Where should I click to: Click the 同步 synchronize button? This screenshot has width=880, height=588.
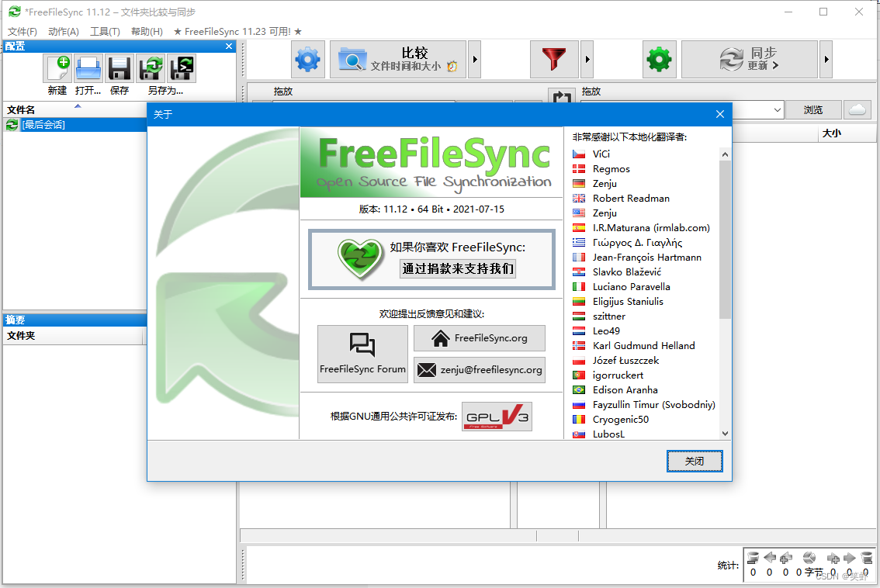(749, 59)
